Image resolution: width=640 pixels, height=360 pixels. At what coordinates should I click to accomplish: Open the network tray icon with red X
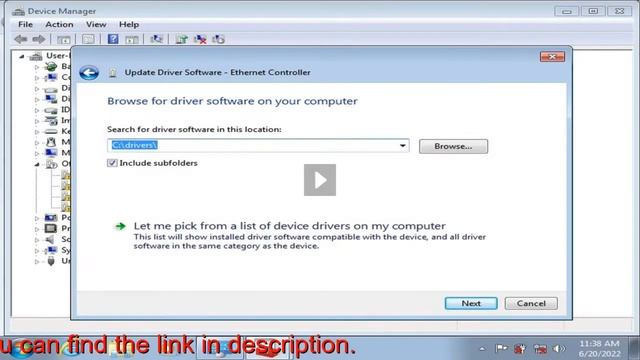point(540,349)
